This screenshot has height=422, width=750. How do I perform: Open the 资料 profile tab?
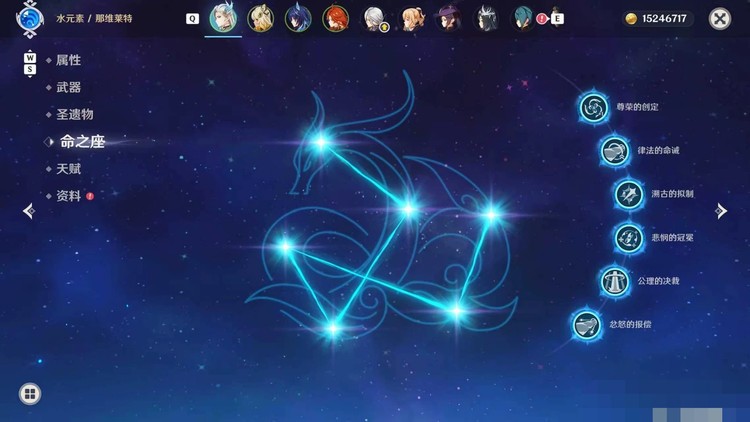68,196
